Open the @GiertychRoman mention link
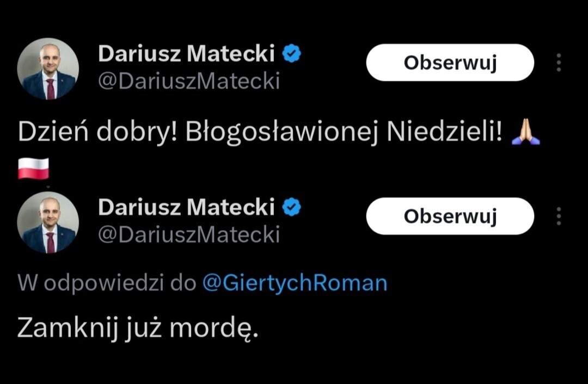This screenshot has width=588, height=384. click(x=295, y=283)
